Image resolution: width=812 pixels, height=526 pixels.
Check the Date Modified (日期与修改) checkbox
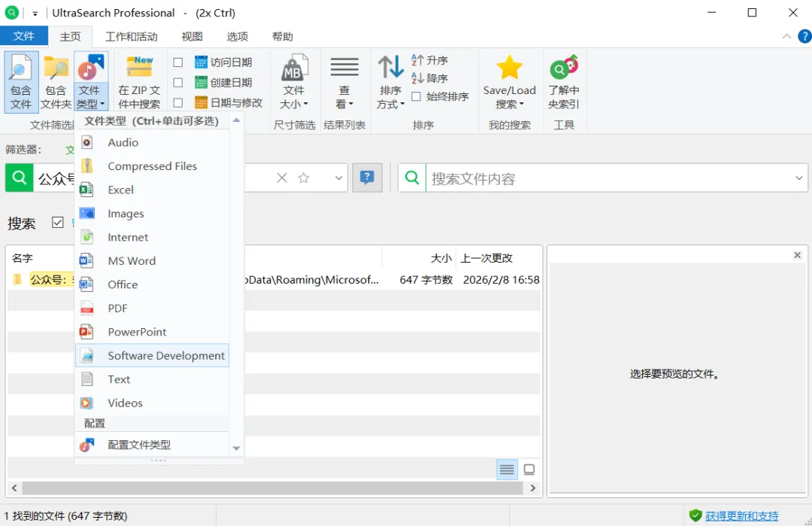point(178,102)
